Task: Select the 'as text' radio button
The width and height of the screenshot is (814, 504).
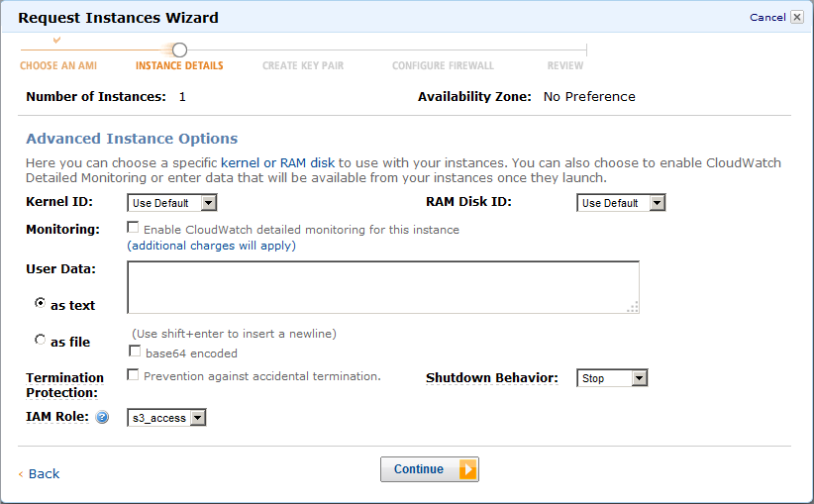Action: pyautogui.click(x=40, y=303)
